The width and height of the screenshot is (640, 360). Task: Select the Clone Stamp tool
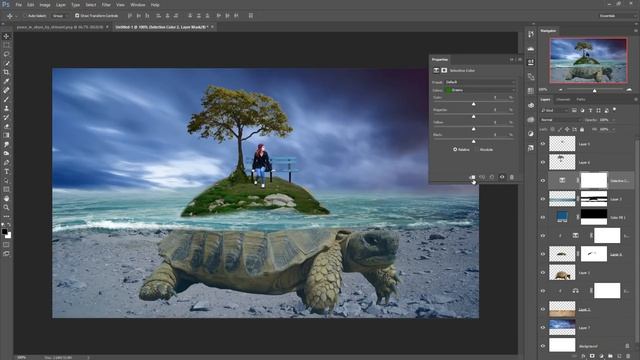(6, 109)
